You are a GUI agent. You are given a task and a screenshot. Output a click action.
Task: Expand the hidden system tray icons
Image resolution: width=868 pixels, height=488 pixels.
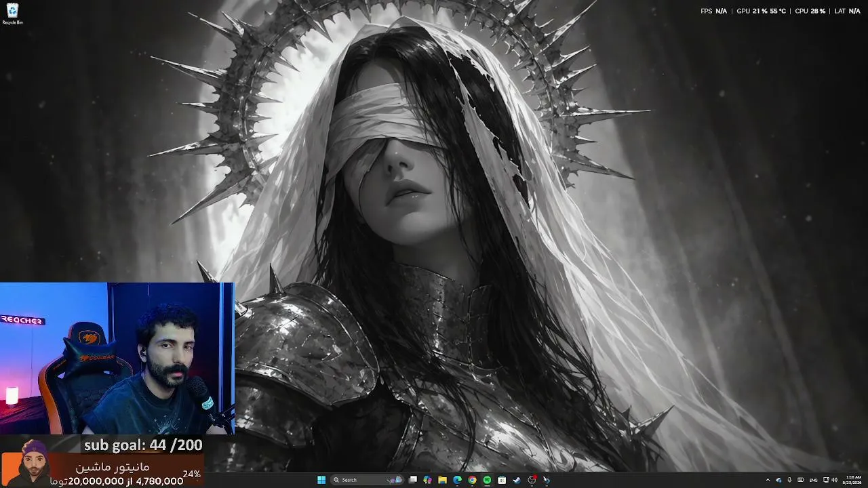[x=768, y=480]
